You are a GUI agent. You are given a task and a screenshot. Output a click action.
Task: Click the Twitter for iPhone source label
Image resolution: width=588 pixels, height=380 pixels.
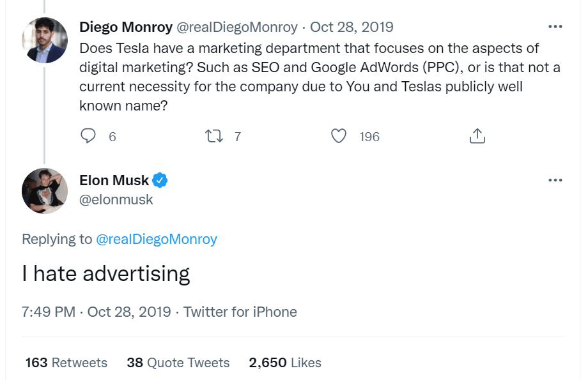(x=240, y=312)
